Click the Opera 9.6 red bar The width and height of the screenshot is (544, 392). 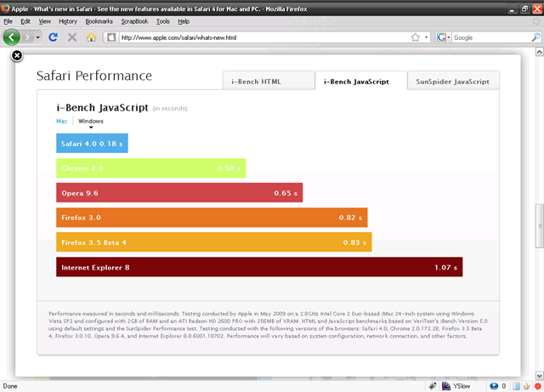[x=179, y=193]
